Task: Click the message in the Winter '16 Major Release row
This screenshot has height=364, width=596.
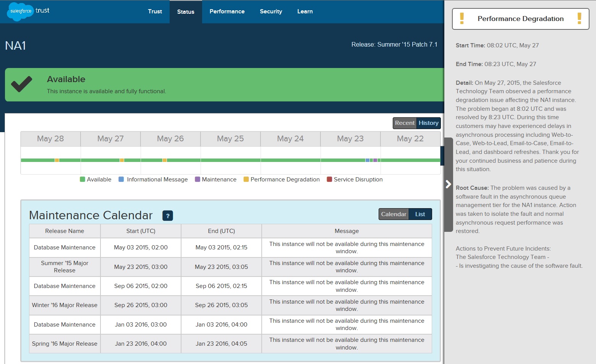Action: tap(347, 305)
